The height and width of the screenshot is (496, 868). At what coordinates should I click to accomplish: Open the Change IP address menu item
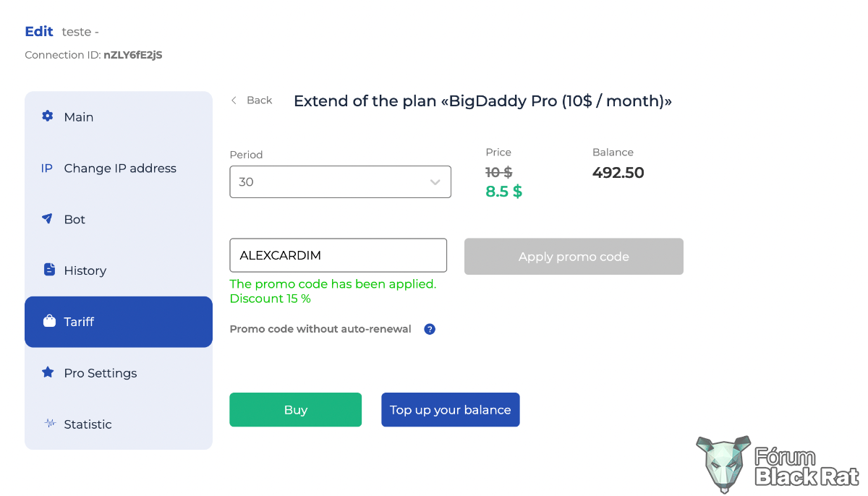pyautogui.click(x=119, y=168)
